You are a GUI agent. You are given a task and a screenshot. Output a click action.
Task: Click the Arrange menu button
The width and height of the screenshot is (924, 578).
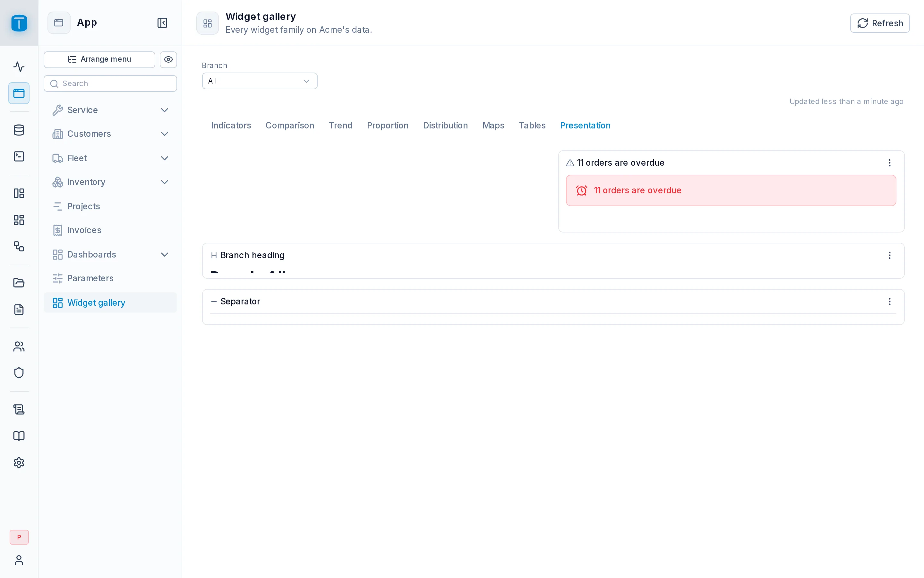coord(99,60)
